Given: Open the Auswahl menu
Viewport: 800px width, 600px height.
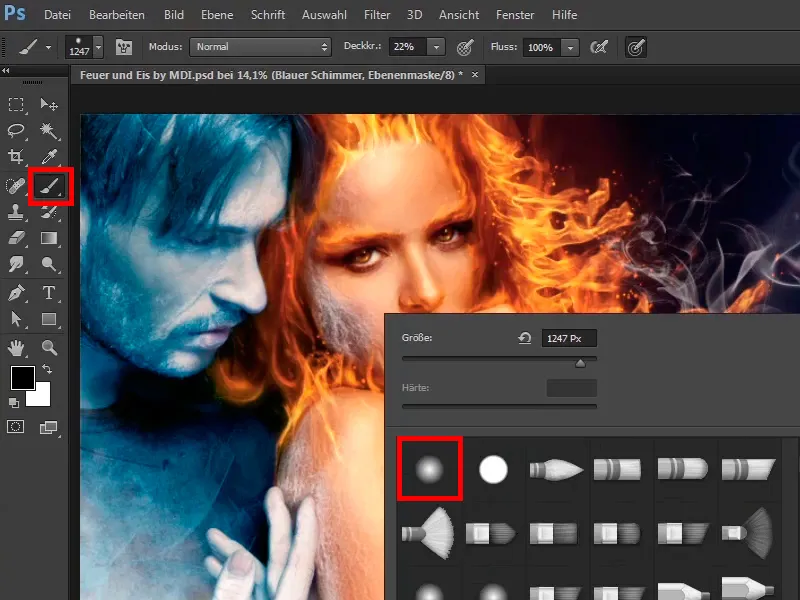Looking at the screenshot, I should pos(324,15).
